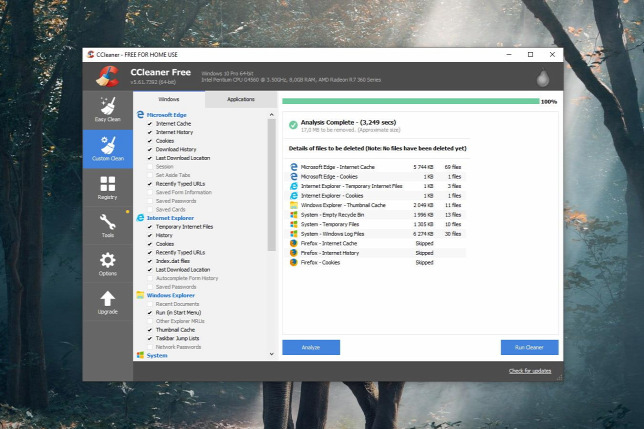
Task: Select the 'System - Empty Recycle Bin' row
Action: 377,215
